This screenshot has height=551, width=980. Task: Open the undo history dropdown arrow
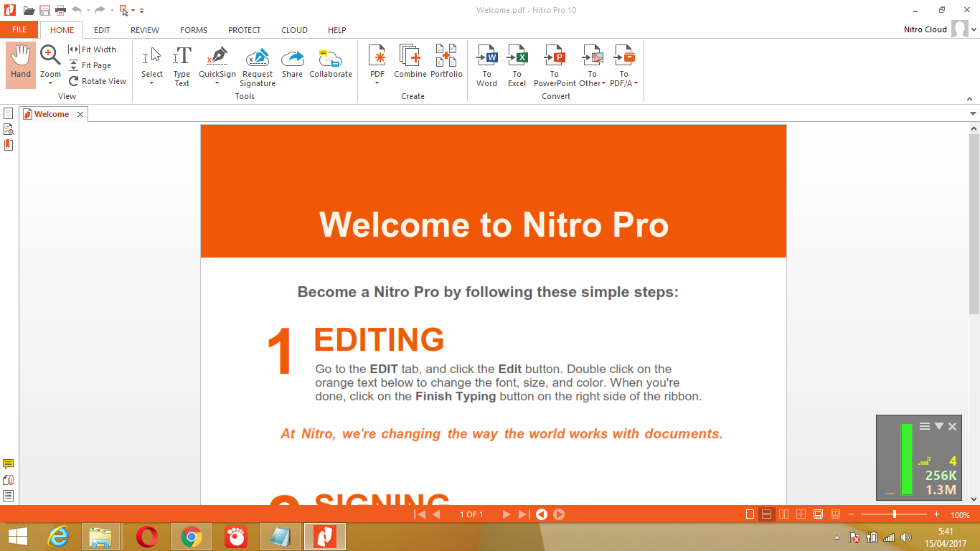(88, 11)
